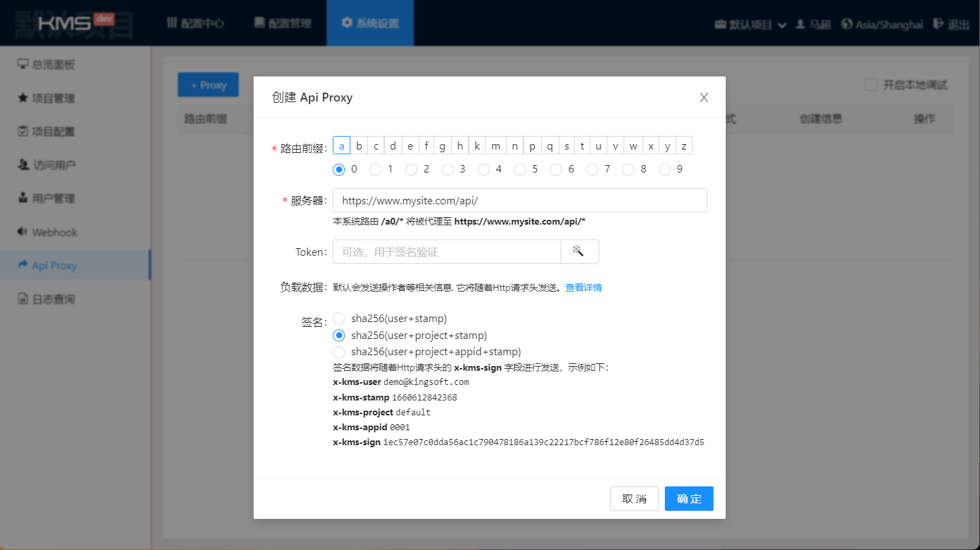Screen dimensions: 980x550
Task: Click the 确定 confirm button
Action: (689, 499)
